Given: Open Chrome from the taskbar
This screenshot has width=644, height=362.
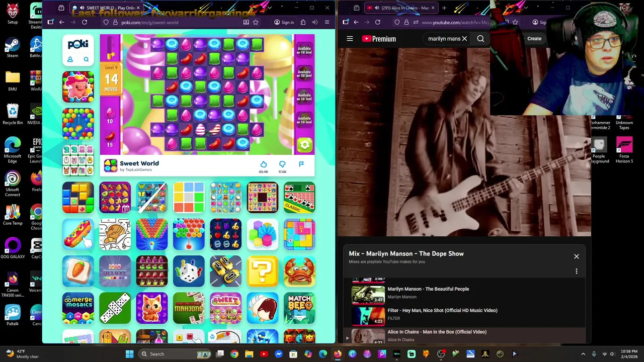Looking at the screenshot, I should coord(234,354).
